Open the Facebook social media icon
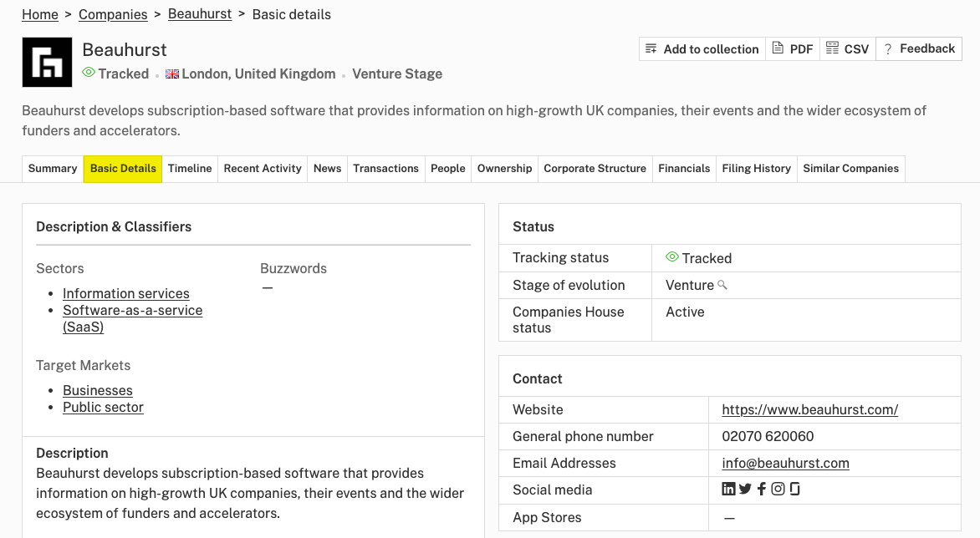Viewport: 980px width, 538px height. pyautogui.click(x=761, y=490)
